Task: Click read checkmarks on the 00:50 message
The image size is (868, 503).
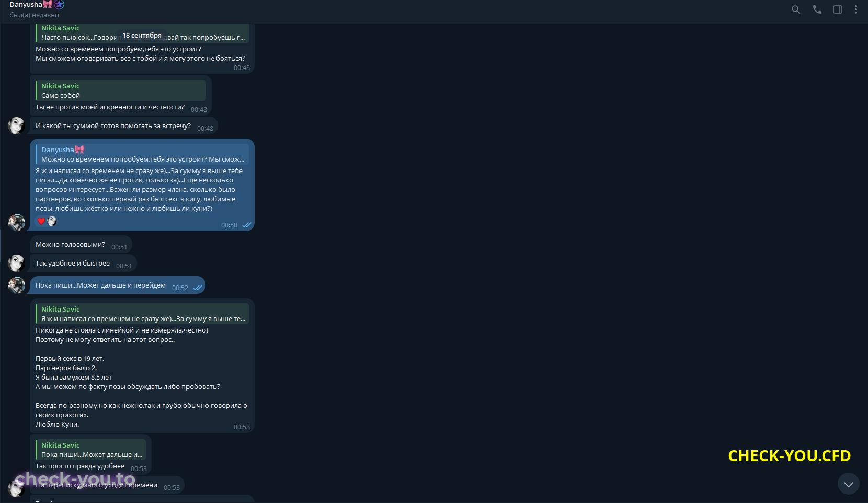Action: (x=247, y=225)
